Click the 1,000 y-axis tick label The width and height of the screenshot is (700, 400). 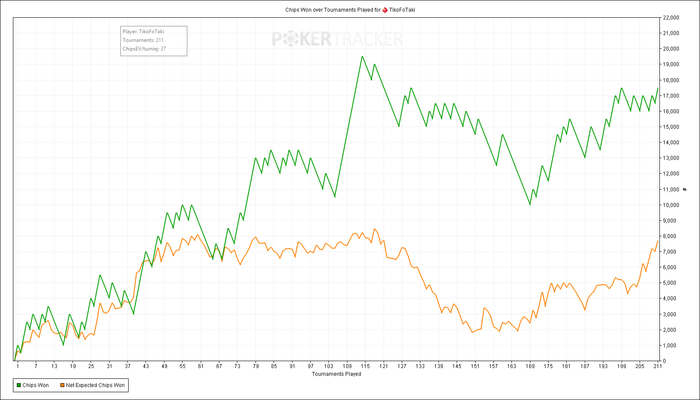[669, 346]
